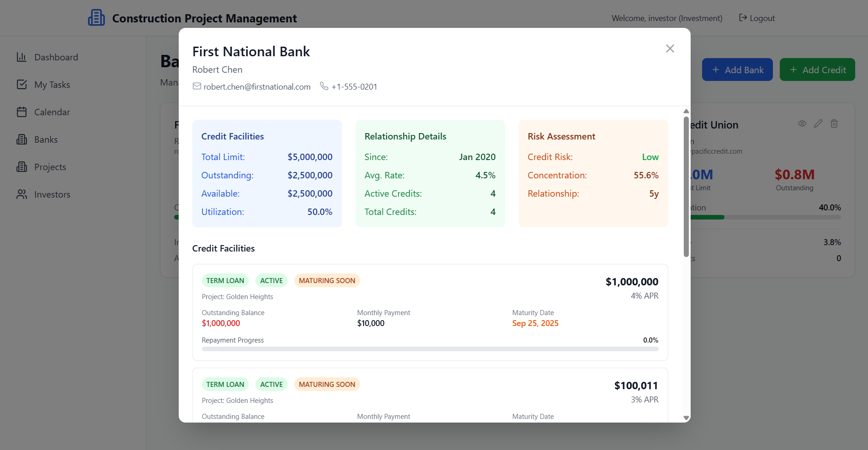Click the building logo icon in header
The height and width of the screenshot is (450, 868).
pos(96,18)
